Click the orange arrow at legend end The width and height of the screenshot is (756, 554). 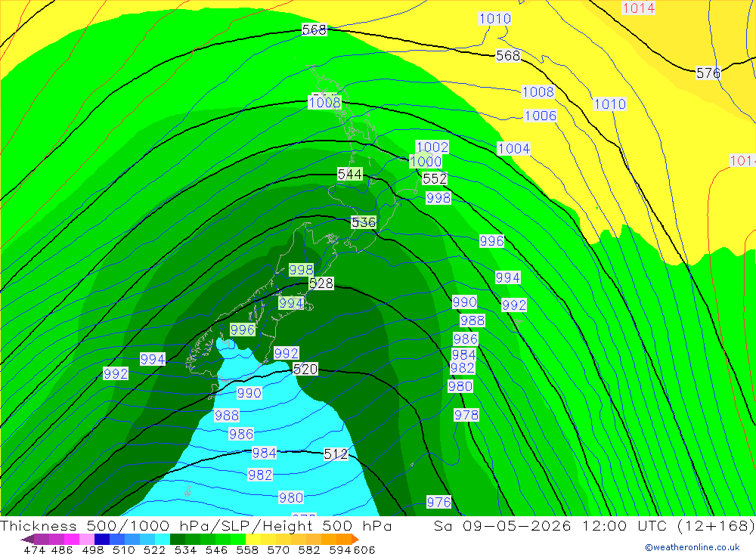point(355,539)
